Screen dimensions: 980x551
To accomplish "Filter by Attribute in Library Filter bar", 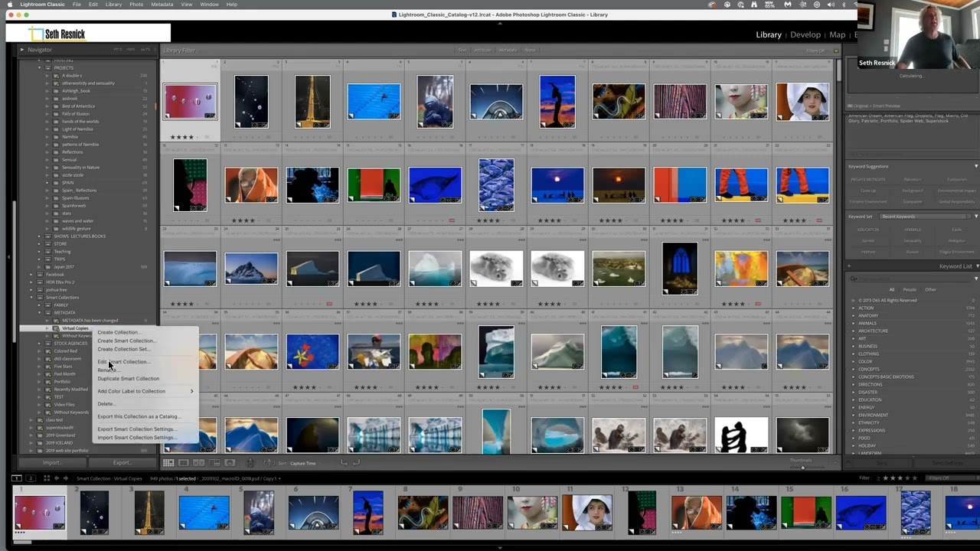I will click(x=482, y=51).
